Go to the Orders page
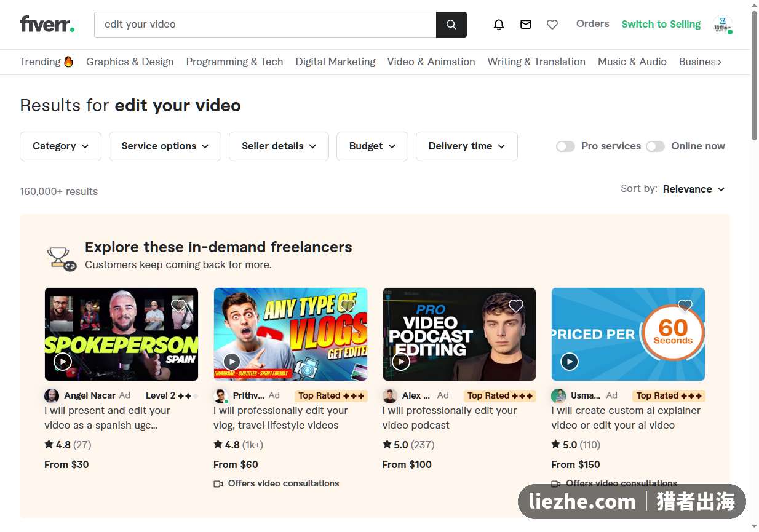Viewport: 759px width, 532px height. [x=593, y=24]
